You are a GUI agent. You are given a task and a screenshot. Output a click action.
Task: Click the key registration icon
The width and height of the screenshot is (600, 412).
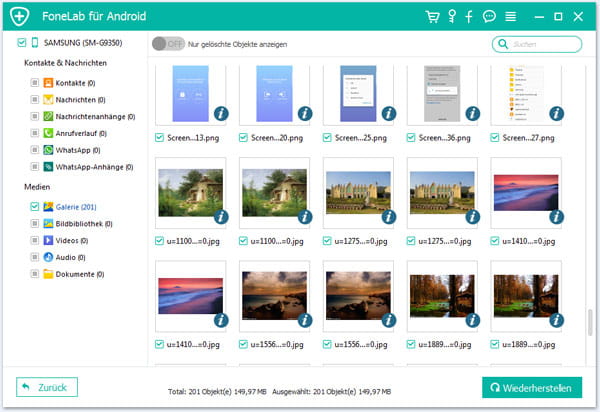pos(452,17)
